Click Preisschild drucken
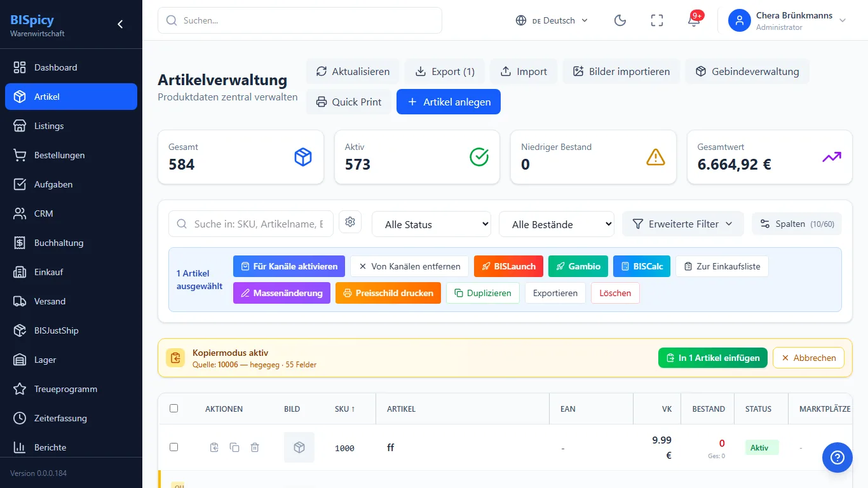Screen dimensions: 868x488 tap(388, 293)
